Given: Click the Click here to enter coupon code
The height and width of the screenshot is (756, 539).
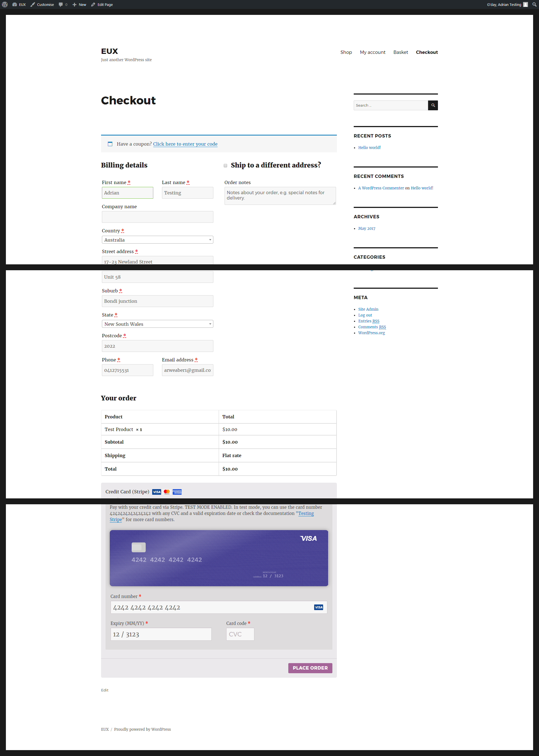Looking at the screenshot, I should click(184, 144).
